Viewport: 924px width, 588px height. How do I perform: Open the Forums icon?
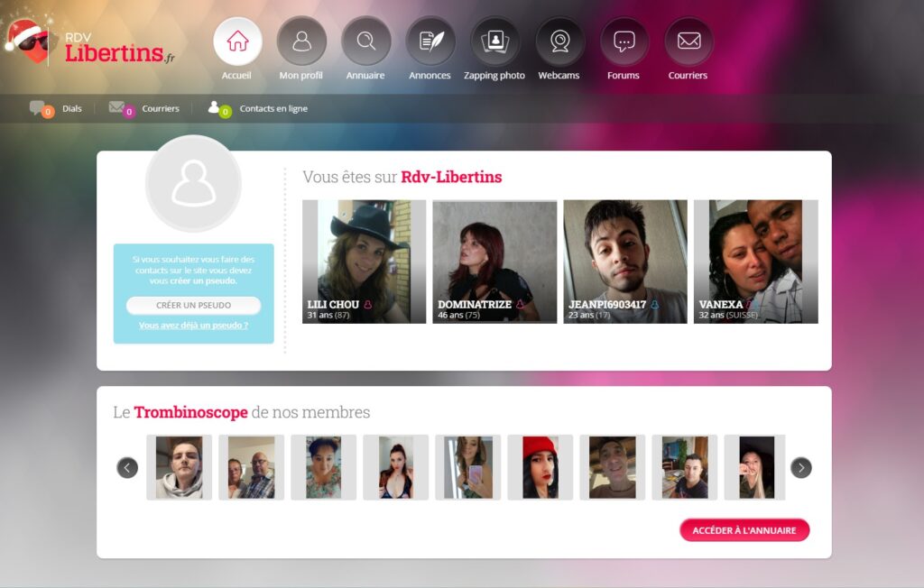(x=624, y=41)
